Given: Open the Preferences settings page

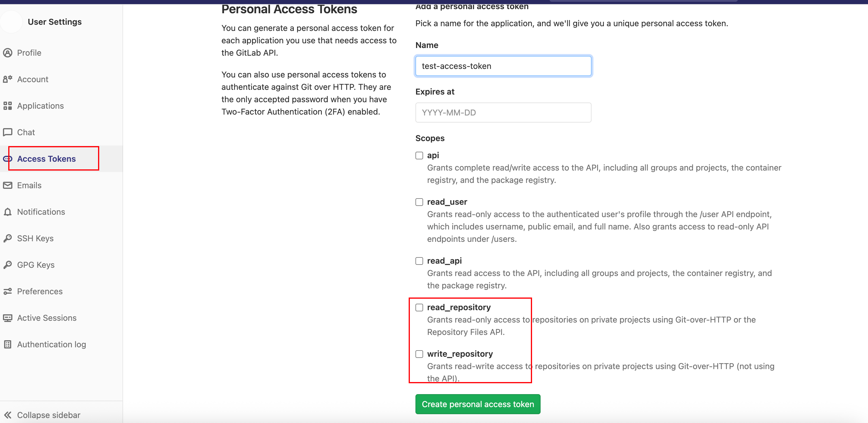Looking at the screenshot, I should pyautogui.click(x=40, y=291).
